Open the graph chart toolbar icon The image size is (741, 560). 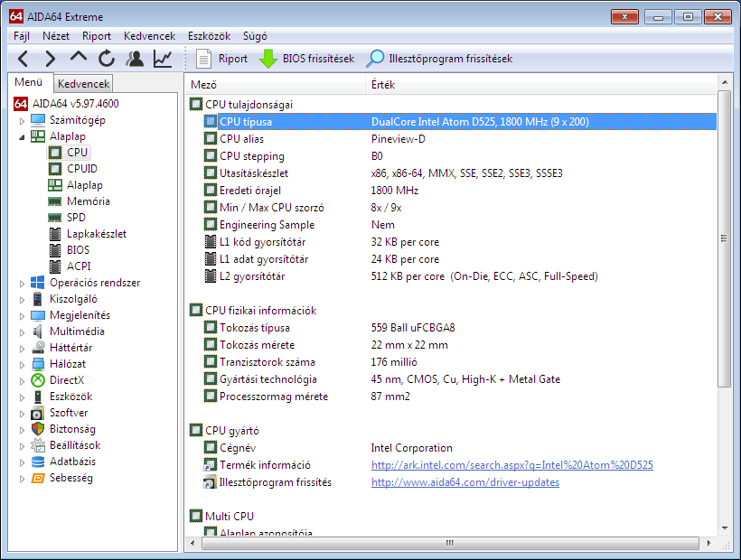[163, 59]
